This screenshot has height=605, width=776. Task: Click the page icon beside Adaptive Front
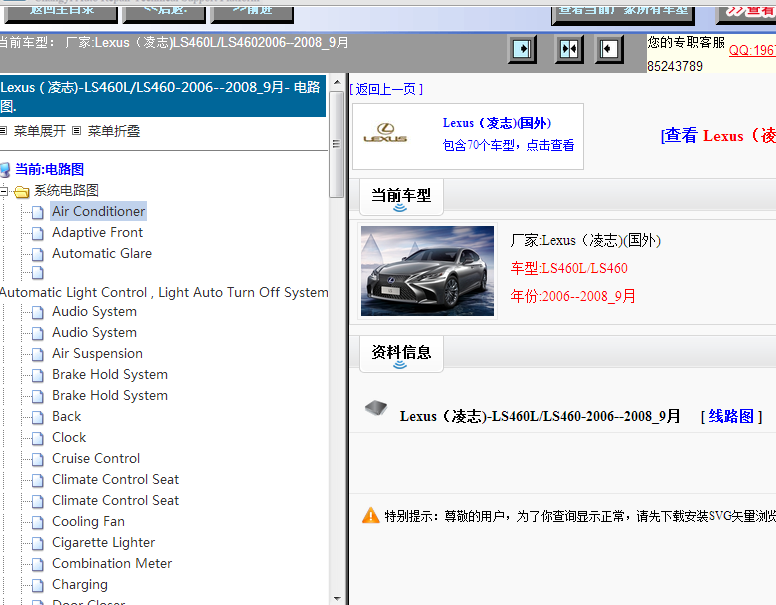(38, 233)
